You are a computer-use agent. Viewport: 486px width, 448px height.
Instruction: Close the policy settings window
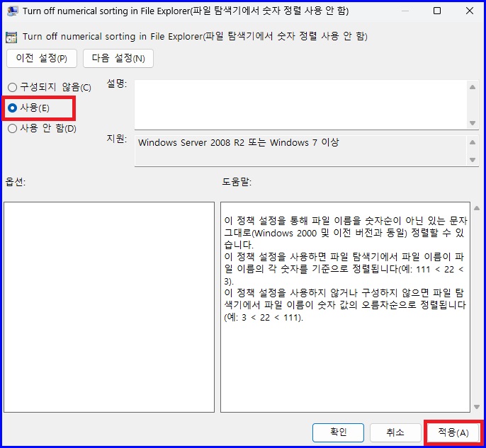[x=470, y=11]
